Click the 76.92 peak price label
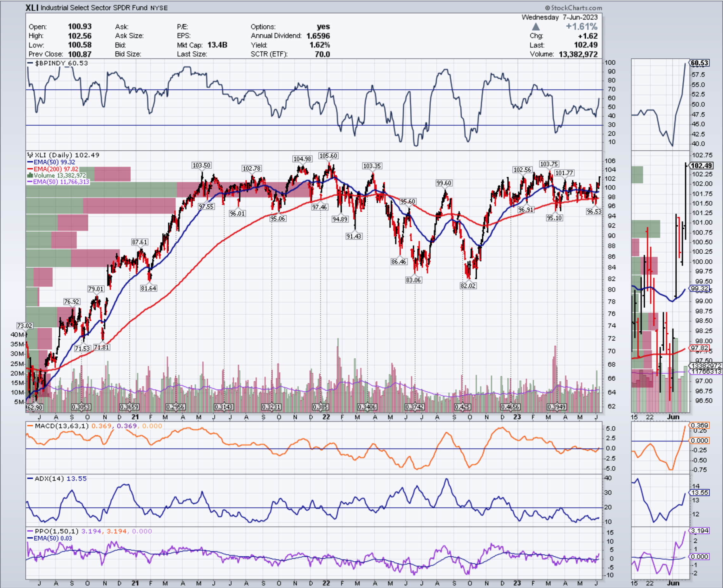Viewport: 723px width, 588px height. (71, 301)
